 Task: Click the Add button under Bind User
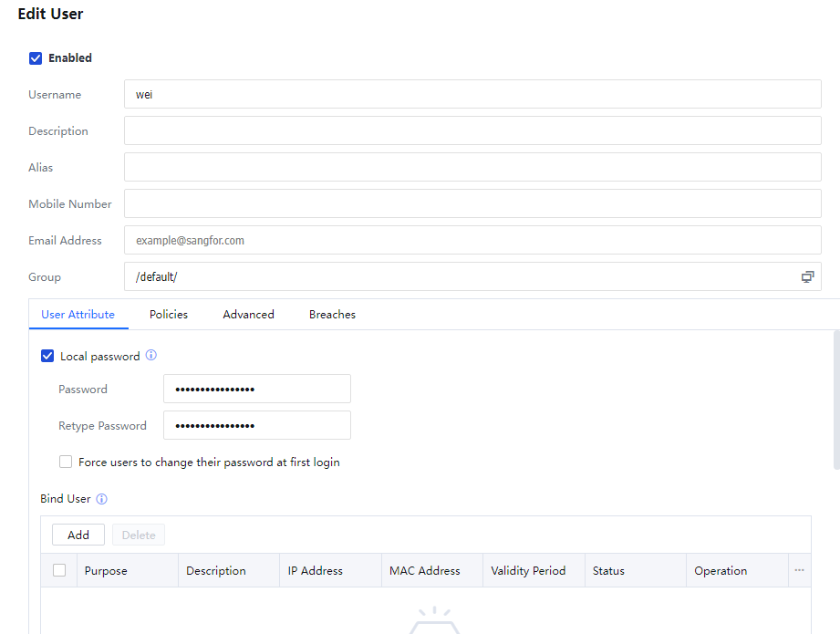(78, 535)
